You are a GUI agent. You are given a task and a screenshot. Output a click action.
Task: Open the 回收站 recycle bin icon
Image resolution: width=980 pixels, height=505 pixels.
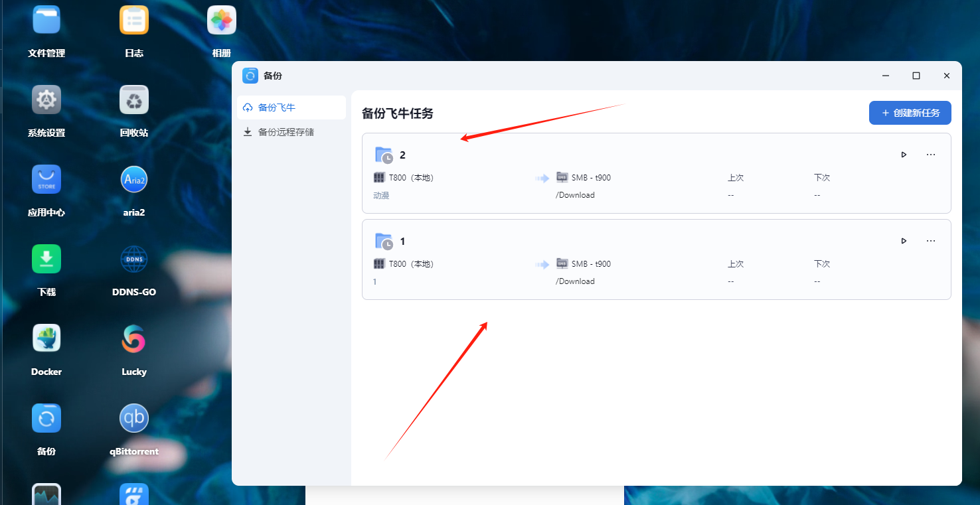(x=134, y=100)
